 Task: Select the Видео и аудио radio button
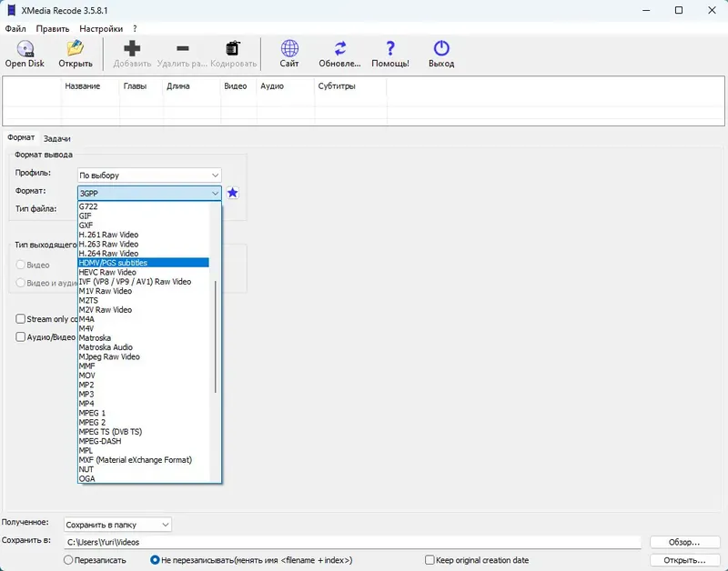(x=20, y=283)
